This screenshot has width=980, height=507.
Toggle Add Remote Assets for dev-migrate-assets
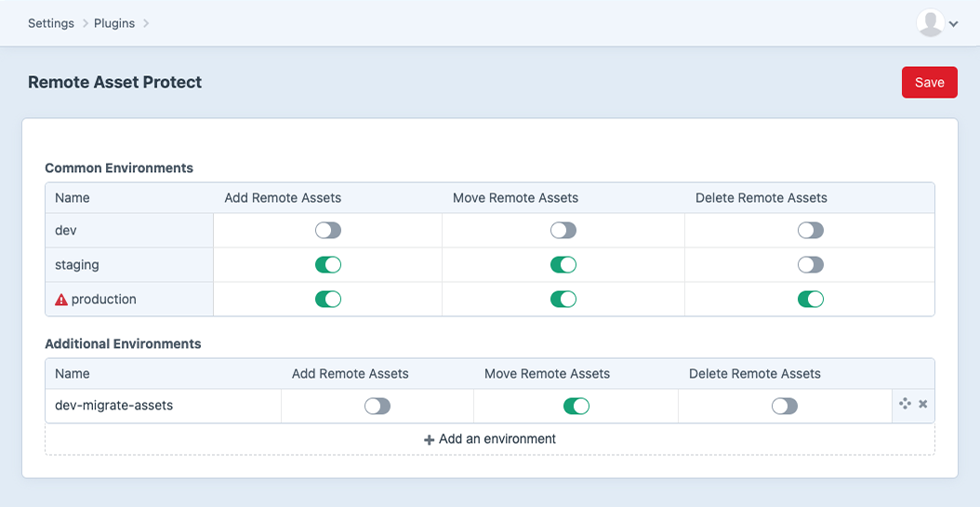tap(377, 407)
